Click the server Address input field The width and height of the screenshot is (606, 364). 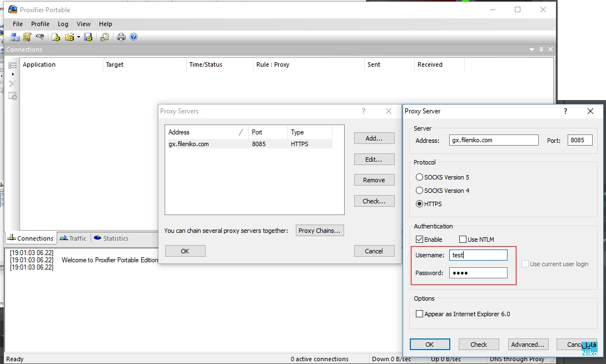point(494,140)
